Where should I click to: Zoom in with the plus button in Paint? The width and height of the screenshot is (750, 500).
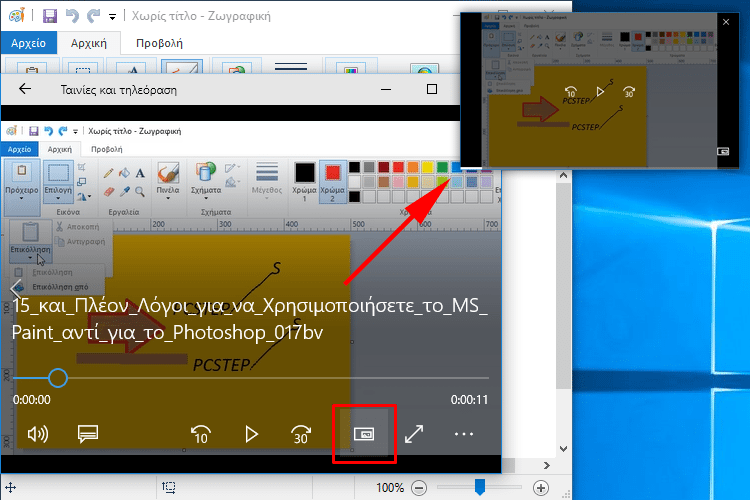coord(541,488)
